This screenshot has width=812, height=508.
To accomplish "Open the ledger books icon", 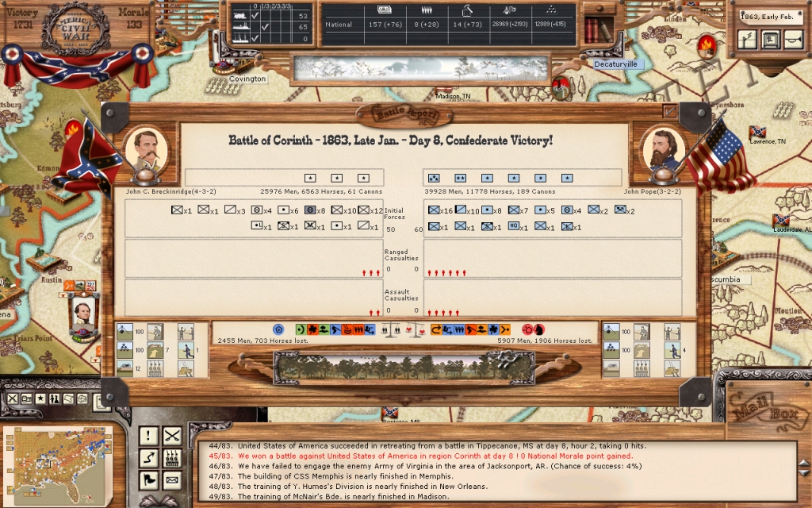I will pos(597,29).
